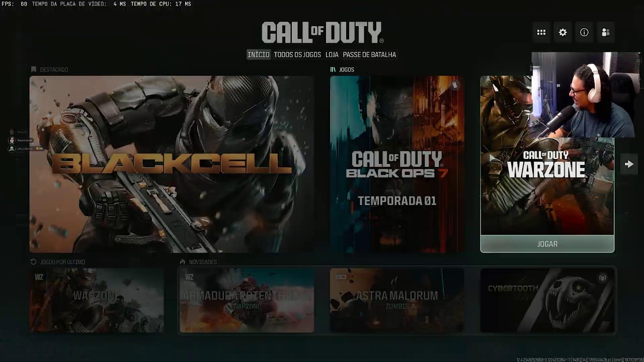
Task: Open the Astra Malorum Zumbis tile
Action: pos(397,300)
